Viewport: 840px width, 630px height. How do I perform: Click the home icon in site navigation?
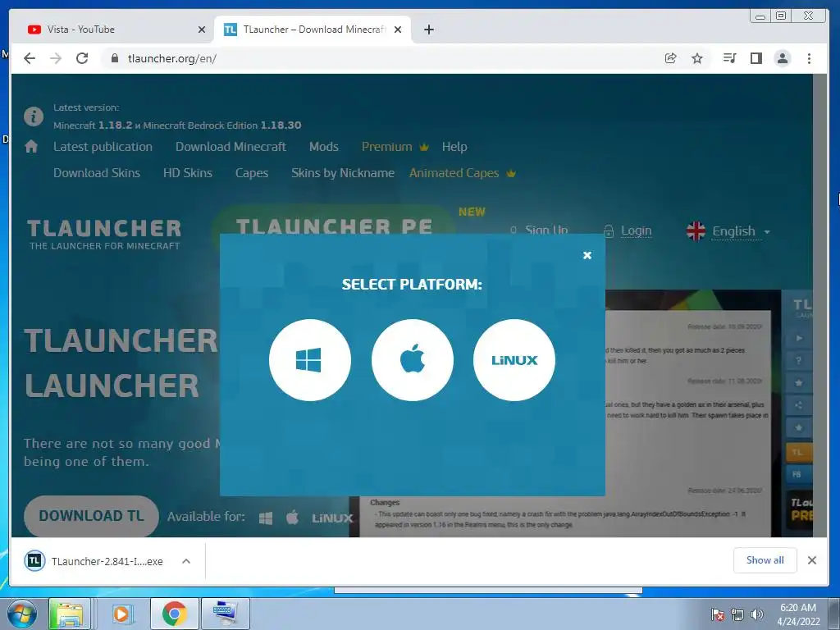[x=31, y=146]
